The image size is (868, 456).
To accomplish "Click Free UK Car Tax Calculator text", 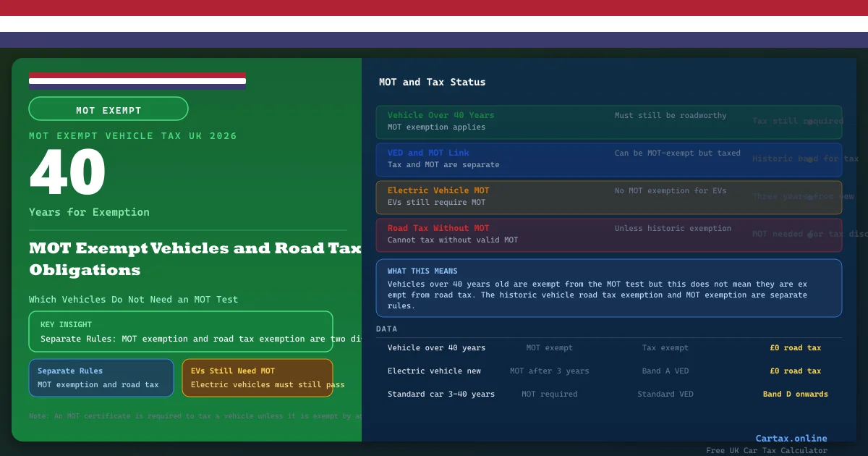I will (x=766, y=450).
